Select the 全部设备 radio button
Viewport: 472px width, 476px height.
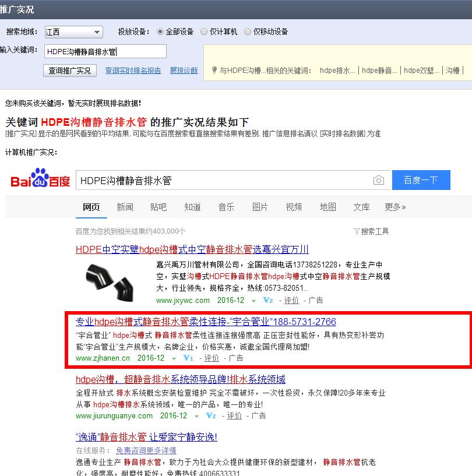point(160,31)
